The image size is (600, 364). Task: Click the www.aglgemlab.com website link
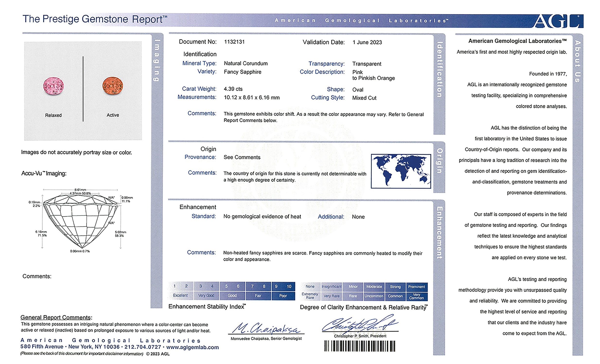pos(192,347)
